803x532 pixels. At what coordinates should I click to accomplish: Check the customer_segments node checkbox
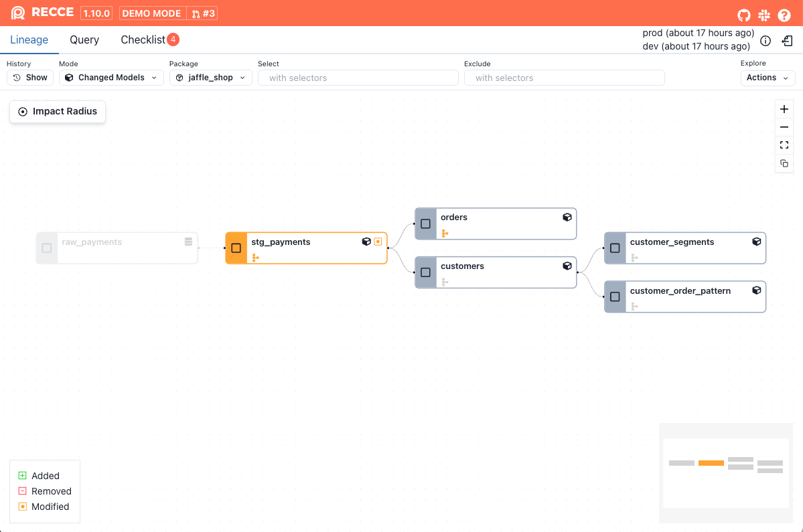(615, 248)
